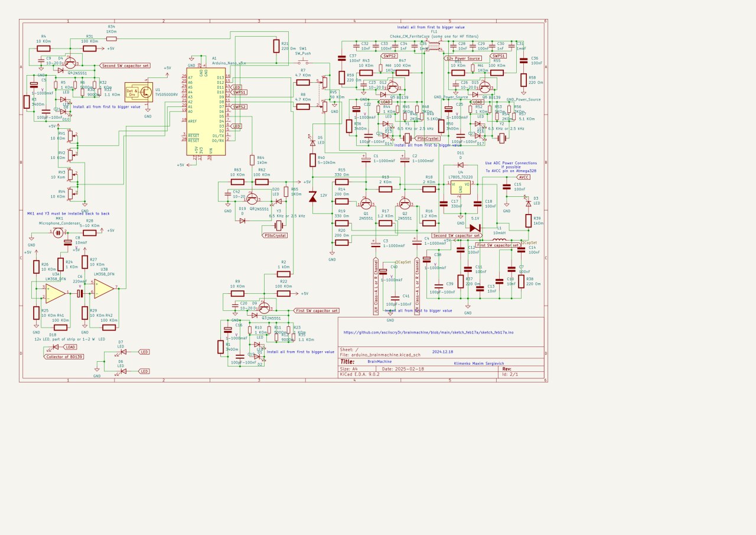The width and height of the screenshot is (756, 535).
Task: Click the PStoCrystal label below Y3
Action: coord(274,235)
